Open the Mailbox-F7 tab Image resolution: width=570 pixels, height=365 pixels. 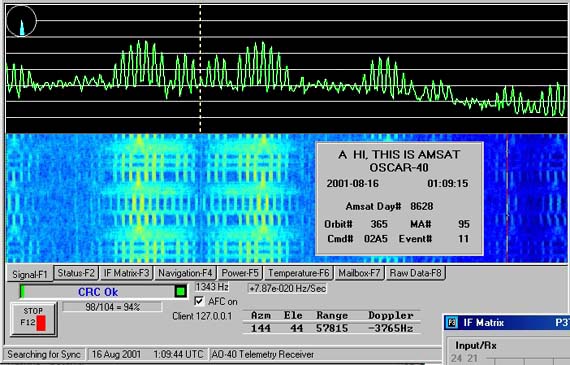(x=359, y=273)
